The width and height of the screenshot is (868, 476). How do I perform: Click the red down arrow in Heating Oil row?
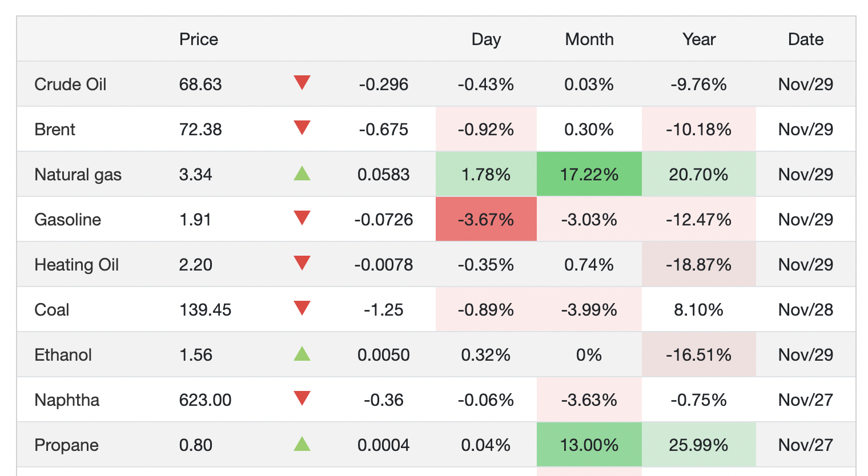point(302,263)
